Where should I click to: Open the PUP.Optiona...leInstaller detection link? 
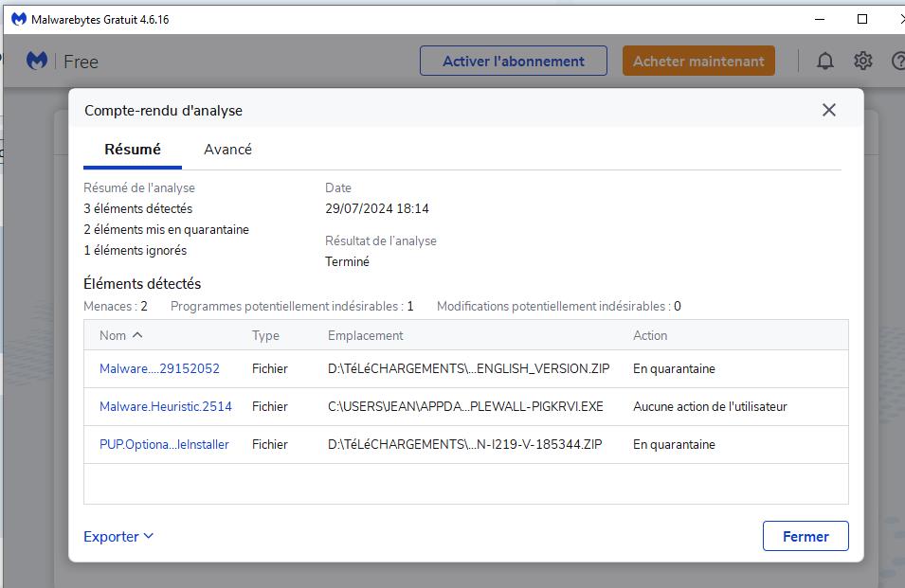(164, 445)
